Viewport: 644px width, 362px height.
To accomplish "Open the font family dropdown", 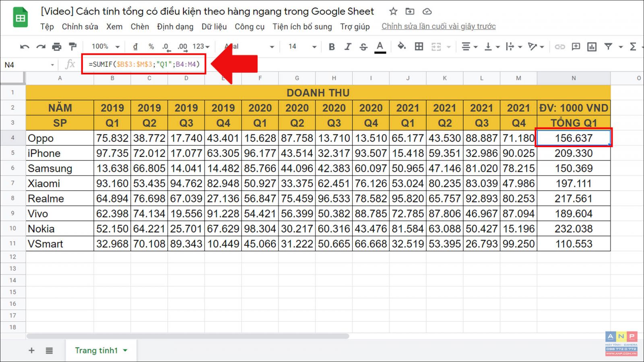I will pos(249,47).
